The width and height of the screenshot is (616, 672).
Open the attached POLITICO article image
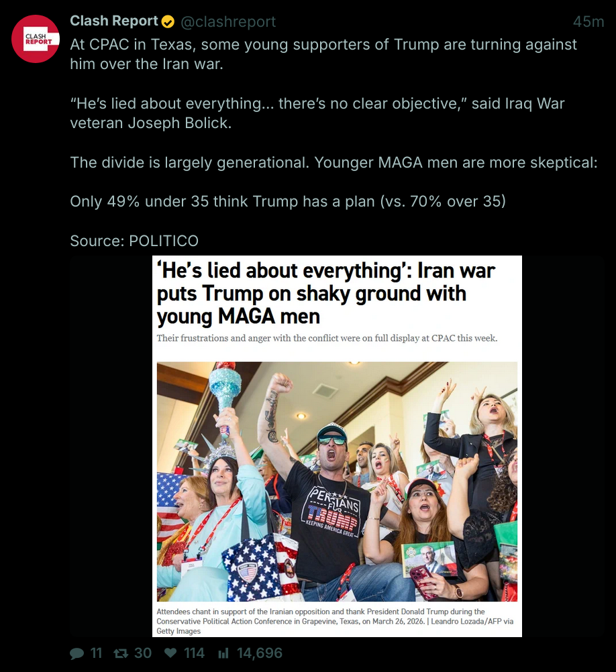337,446
